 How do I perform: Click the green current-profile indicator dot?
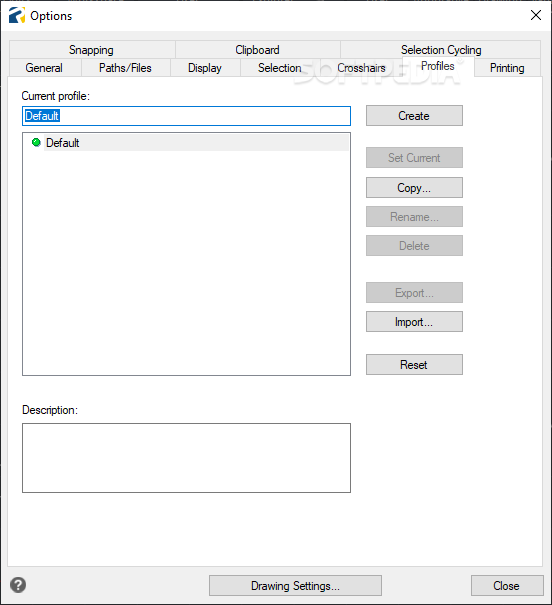pyautogui.click(x=36, y=142)
